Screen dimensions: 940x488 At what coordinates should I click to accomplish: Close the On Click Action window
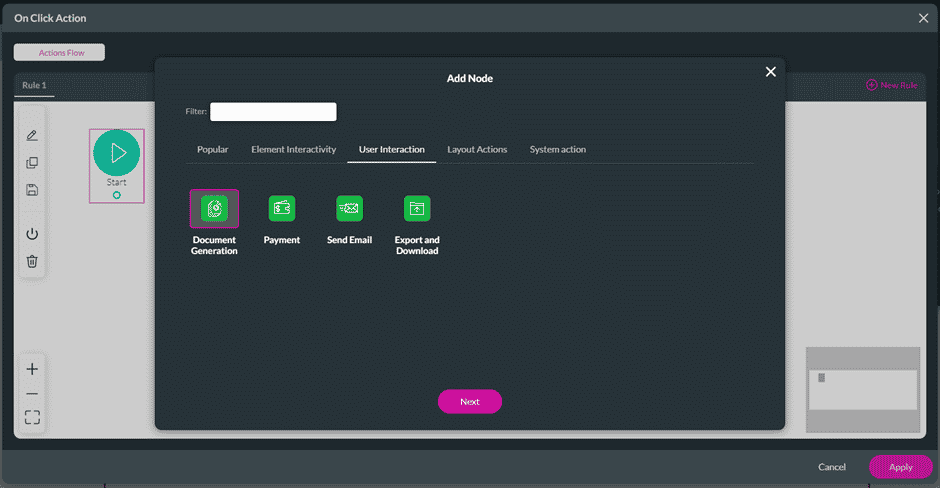pos(923,19)
